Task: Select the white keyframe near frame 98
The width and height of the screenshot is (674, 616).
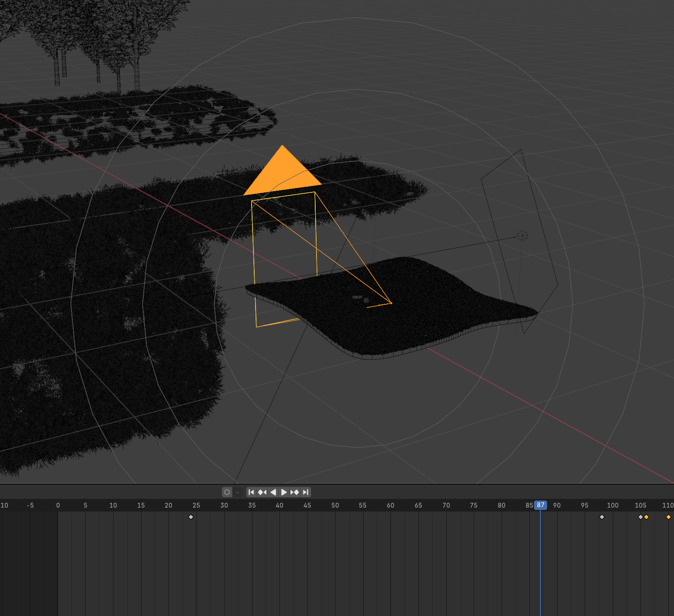Action: (x=602, y=517)
